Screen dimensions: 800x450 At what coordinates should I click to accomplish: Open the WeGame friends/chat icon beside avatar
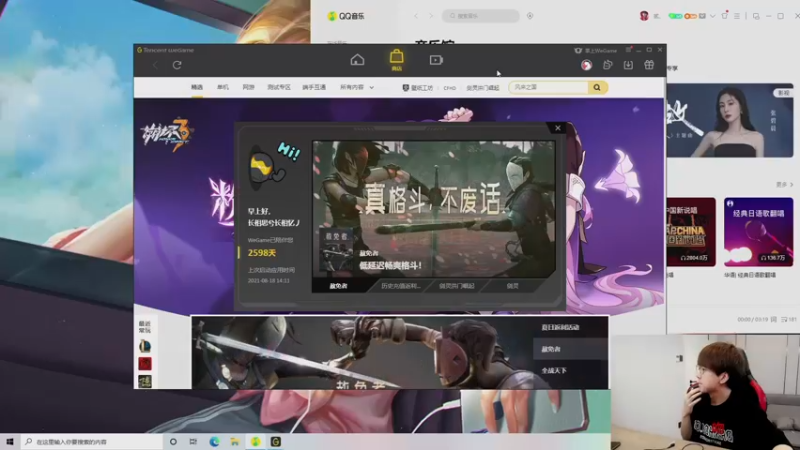[x=608, y=65]
